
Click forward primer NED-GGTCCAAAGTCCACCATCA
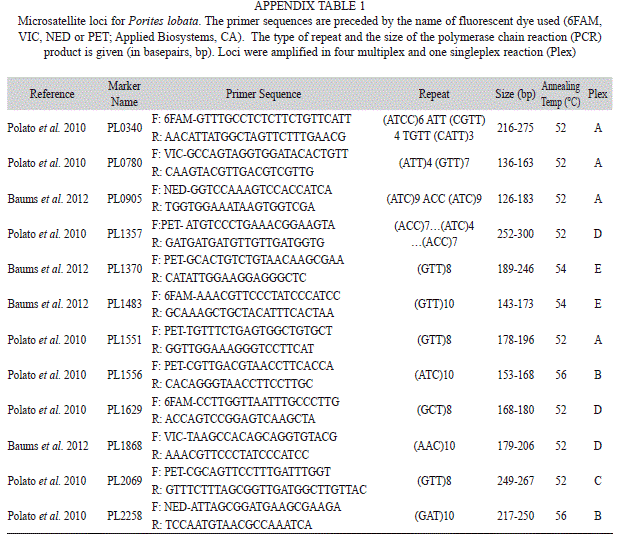tap(248, 190)
